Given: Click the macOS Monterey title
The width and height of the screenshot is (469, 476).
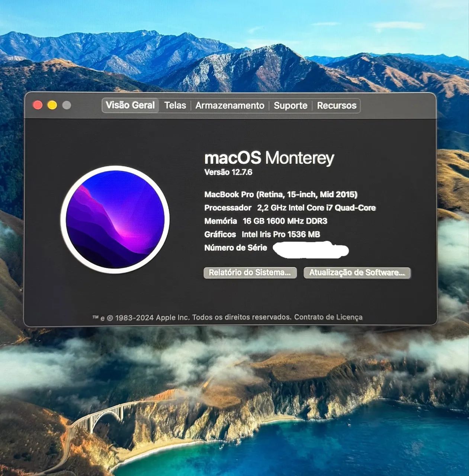Looking at the screenshot, I should [x=269, y=158].
